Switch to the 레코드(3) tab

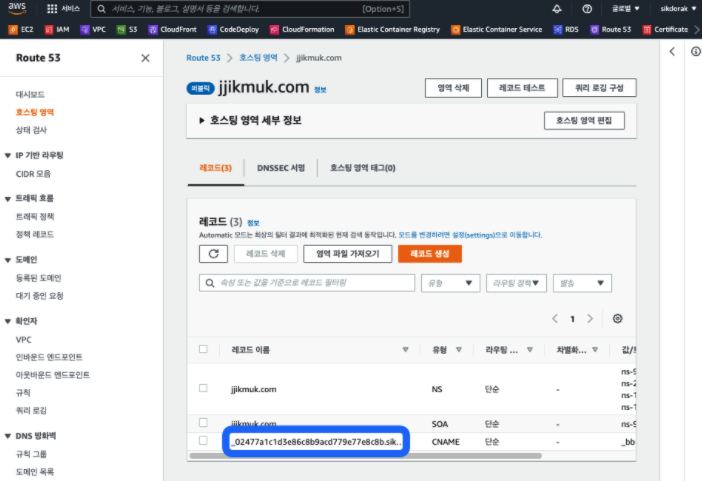[x=215, y=168]
